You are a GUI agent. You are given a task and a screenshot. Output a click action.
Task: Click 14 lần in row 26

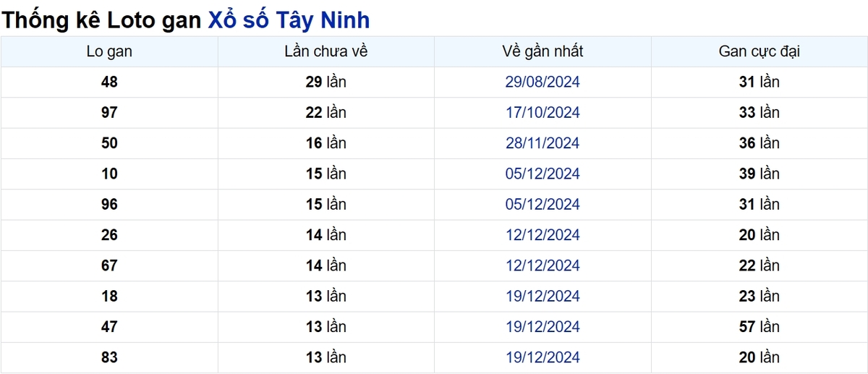pos(326,235)
